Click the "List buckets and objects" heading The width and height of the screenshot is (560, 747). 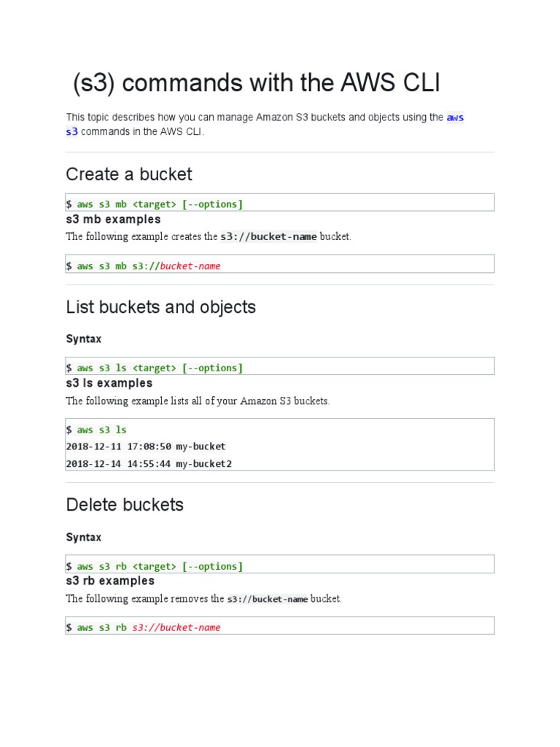click(160, 307)
